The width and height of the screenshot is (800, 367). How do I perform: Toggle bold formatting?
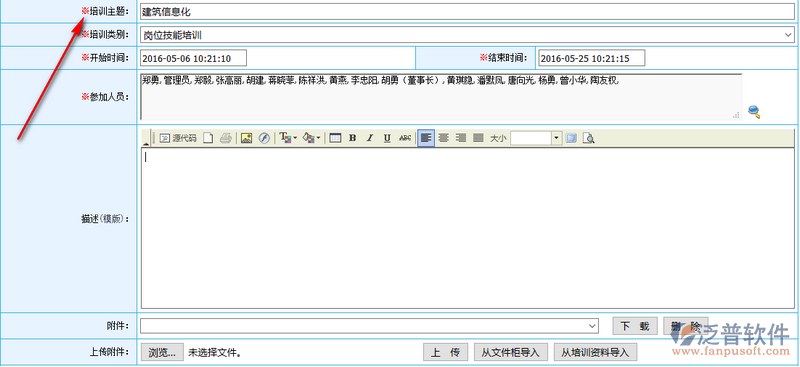(352, 138)
